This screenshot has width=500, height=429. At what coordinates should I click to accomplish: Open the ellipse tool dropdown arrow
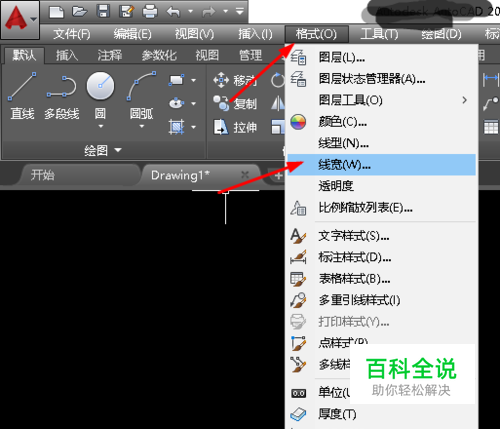point(193,104)
